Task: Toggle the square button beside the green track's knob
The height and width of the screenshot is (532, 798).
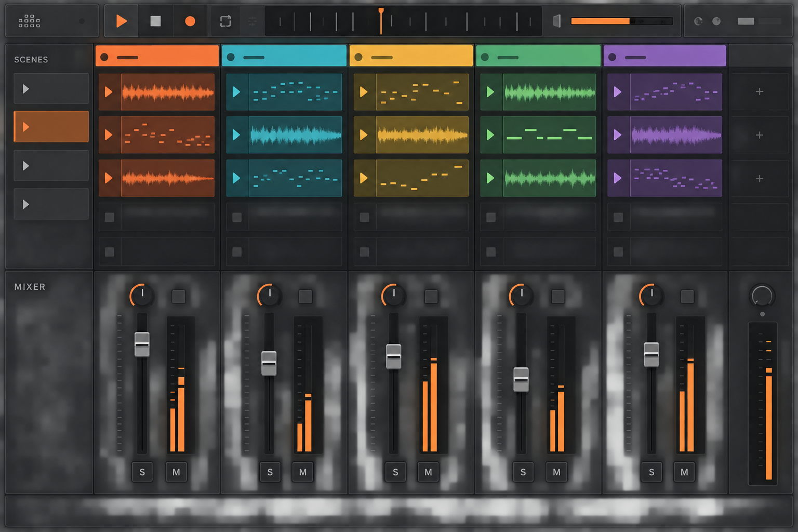Action: [x=558, y=297]
